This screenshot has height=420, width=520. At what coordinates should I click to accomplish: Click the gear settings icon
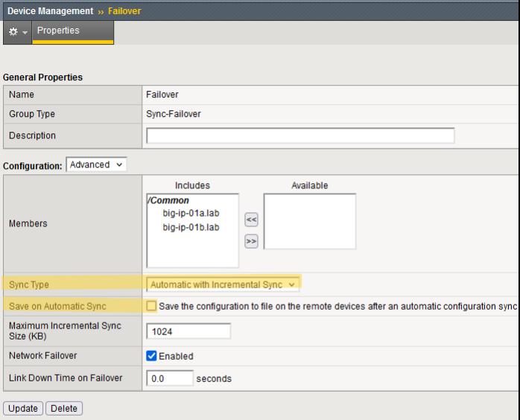[x=13, y=33]
